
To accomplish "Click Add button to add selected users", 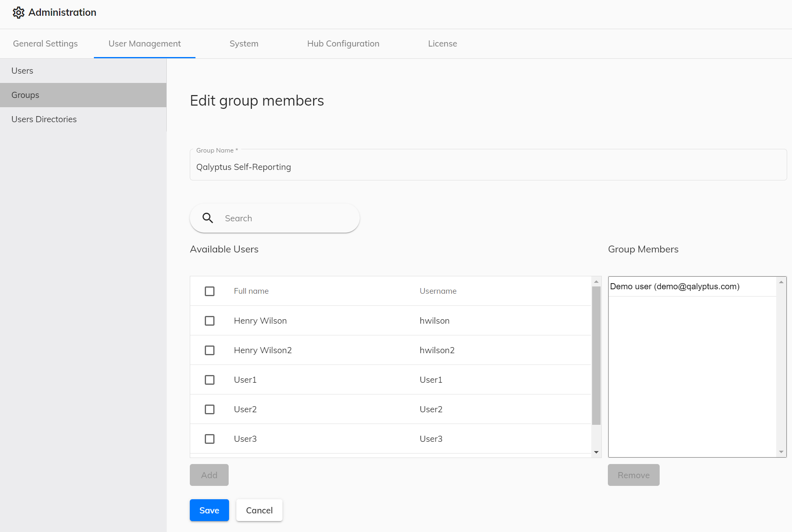I will tap(209, 475).
